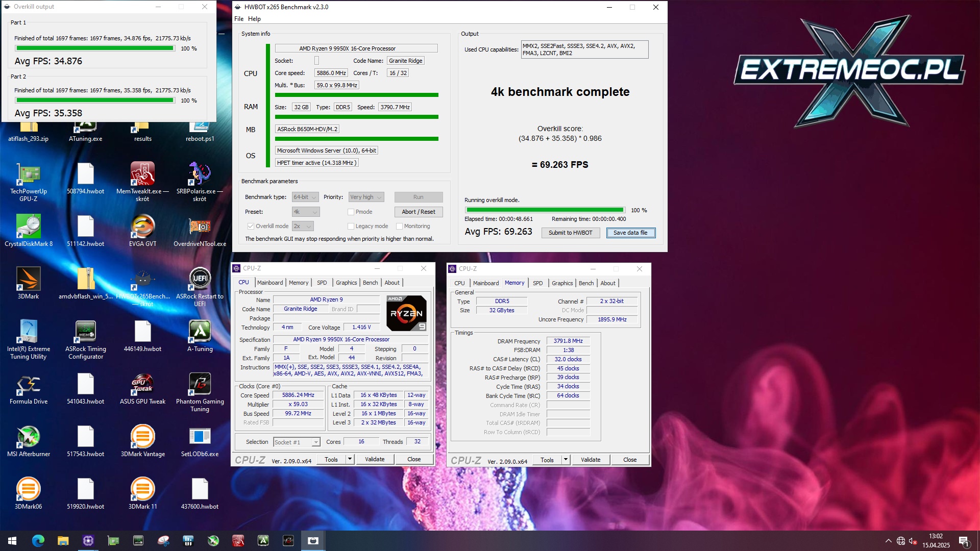Click Tools button in left CPU-Z window

pyautogui.click(x=331, y=459)
